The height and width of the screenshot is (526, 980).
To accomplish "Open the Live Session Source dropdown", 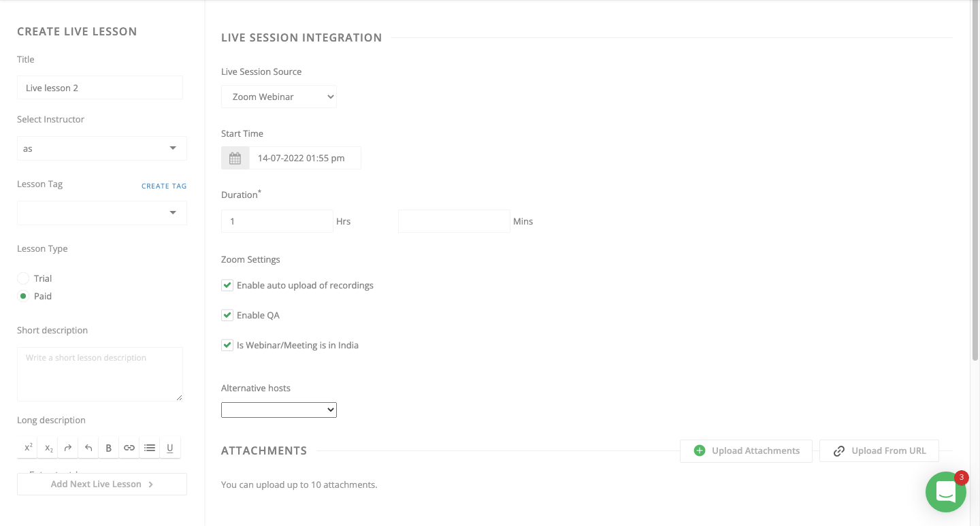I will click(279, 97).
